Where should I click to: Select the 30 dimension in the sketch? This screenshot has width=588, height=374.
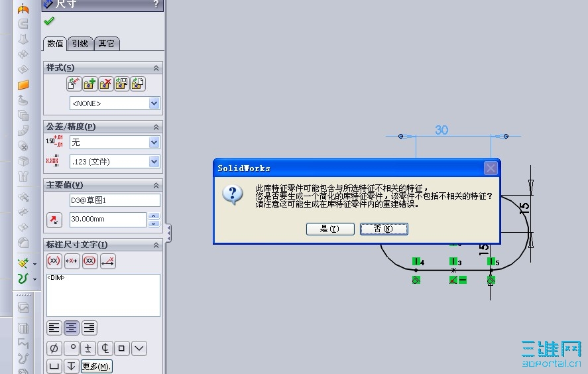tap(441, 130)
